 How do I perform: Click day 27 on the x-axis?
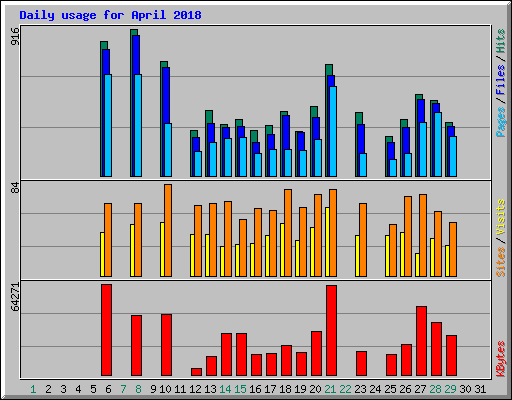coord(420,389)
